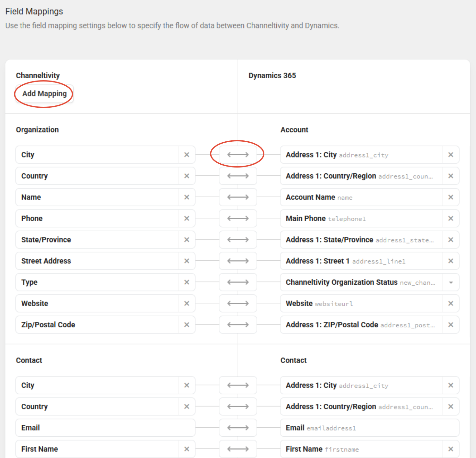Switch sync direction for State/Province mapping
Image resolution: width=476 pixels, height=458 pixels.
tap(238, 240)
